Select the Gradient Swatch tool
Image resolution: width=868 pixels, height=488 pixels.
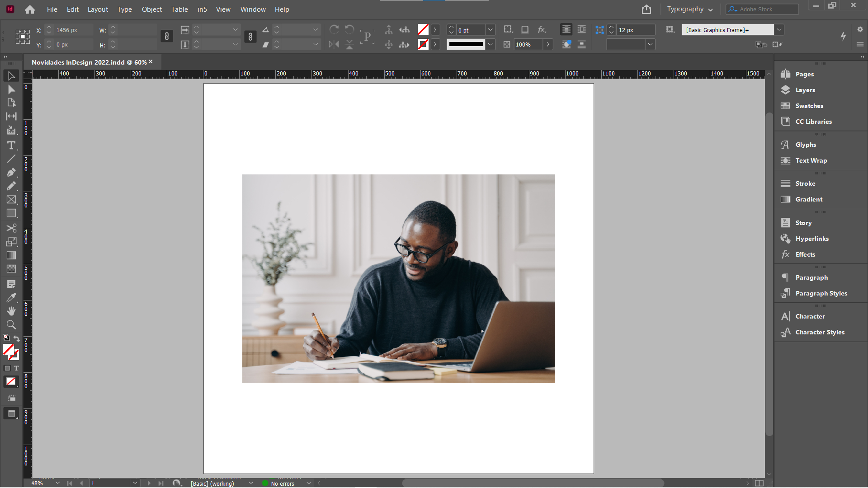[x=11, y=255]
